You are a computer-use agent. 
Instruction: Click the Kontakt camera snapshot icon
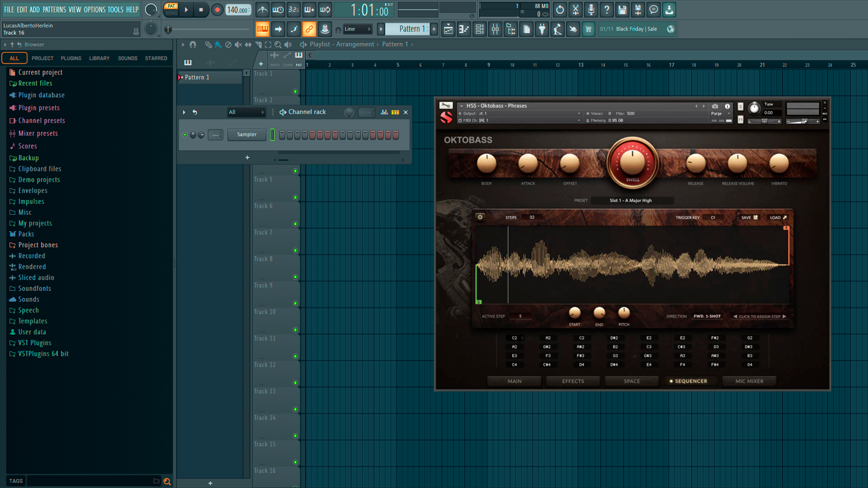[x=715, y=106]
